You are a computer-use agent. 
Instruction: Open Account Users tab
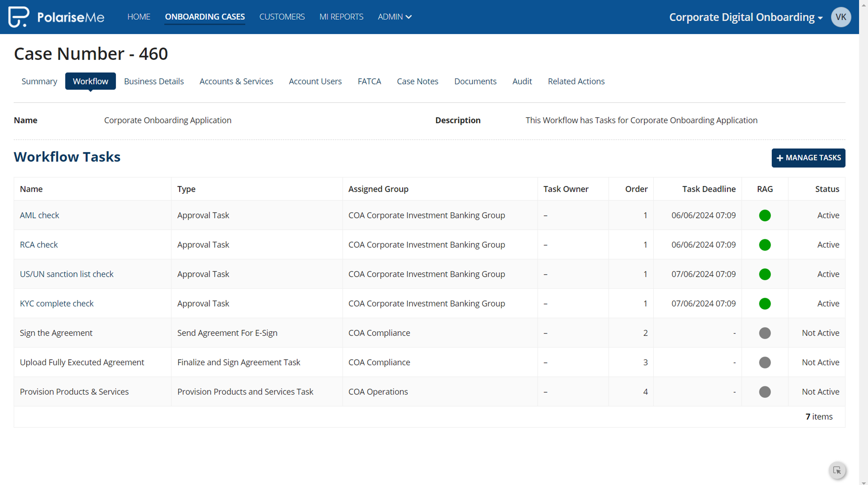click(315, 81)
